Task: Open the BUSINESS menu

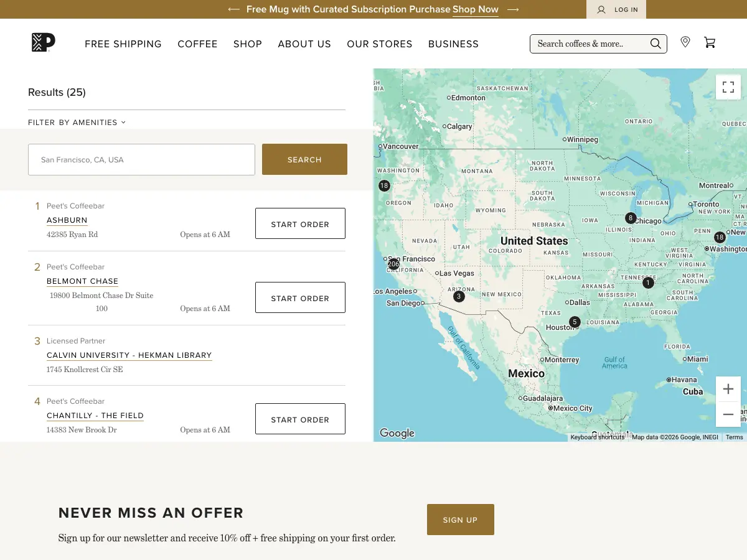Action: [x=453, y=44]
